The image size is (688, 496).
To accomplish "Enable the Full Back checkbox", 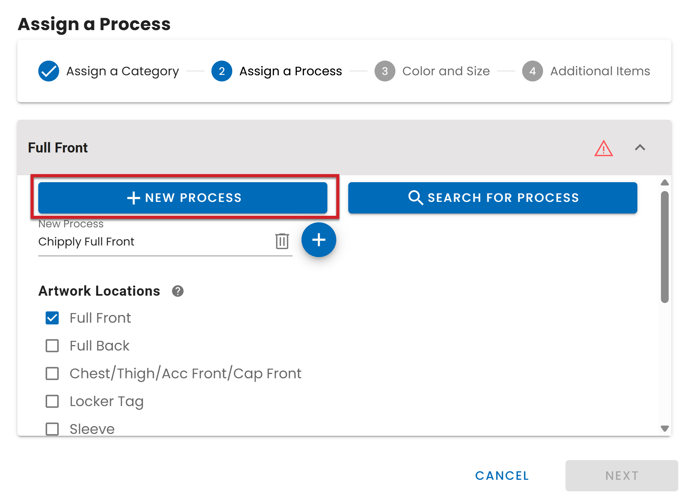I will [x=52, y=346].
